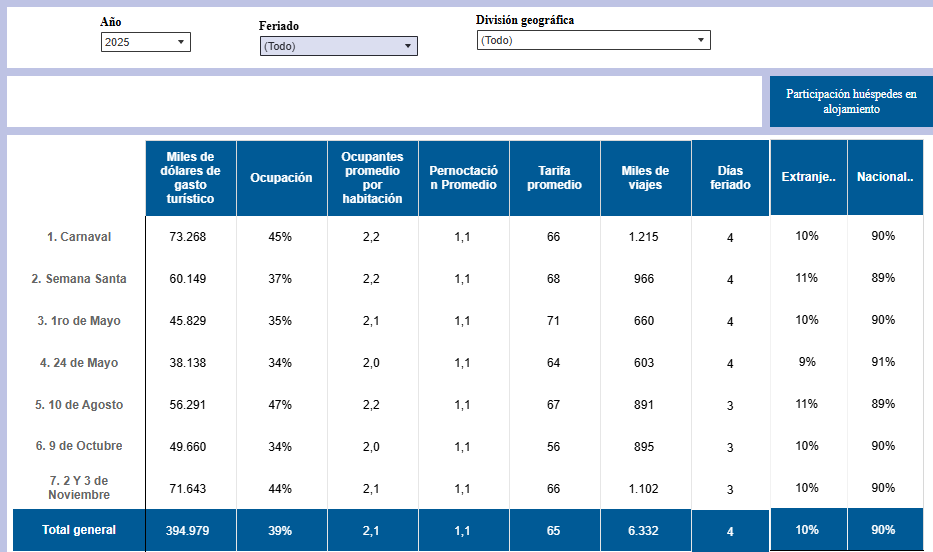Screen dimensions: 933x552
Task: Click Carnaval gasto turístico value 73.268
Action: (188, 237)
